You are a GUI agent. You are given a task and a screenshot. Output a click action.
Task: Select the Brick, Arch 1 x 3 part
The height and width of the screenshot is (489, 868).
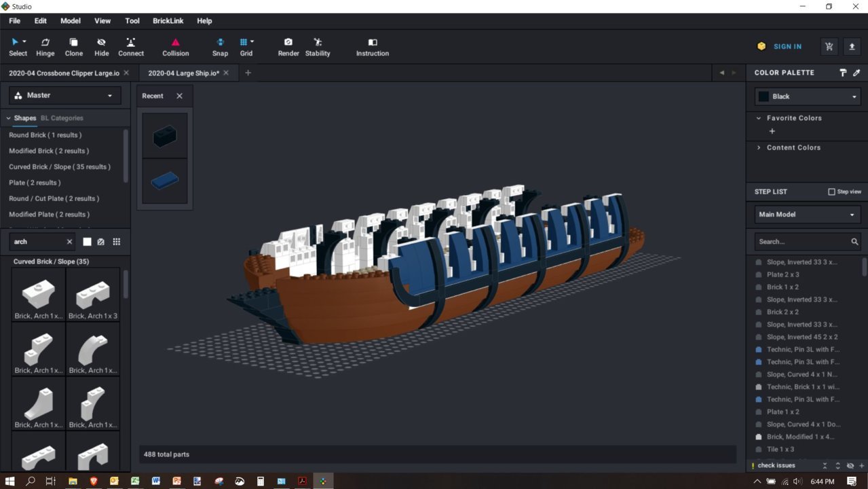(x=93, y=295)
